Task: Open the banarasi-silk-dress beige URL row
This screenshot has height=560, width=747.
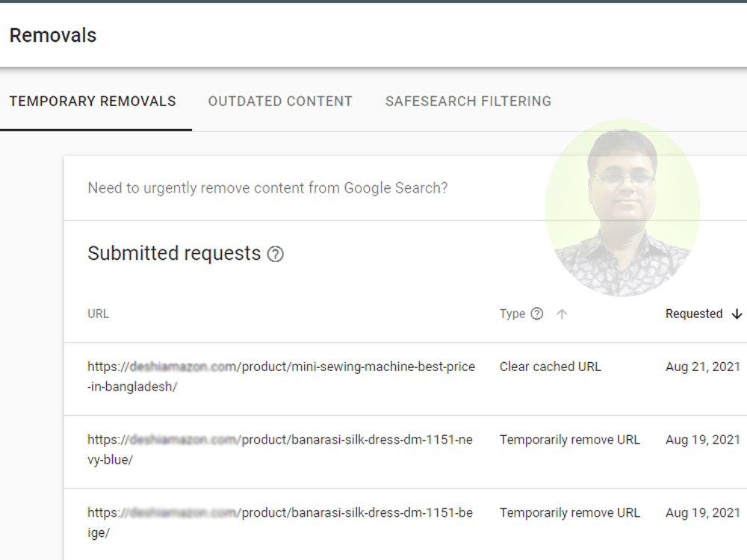Action: pyautogui.click(x=280, y=523)
